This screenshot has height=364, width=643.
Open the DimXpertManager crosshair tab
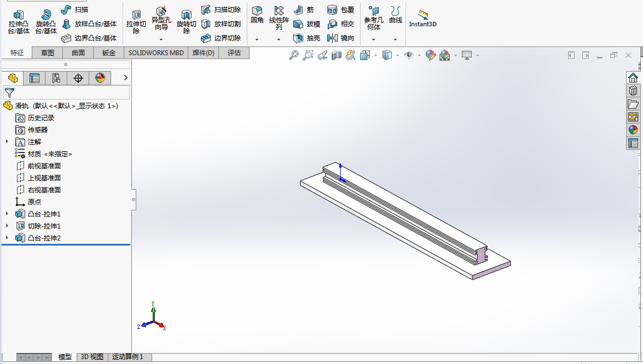pyautogui.click(x=78, y=78)
